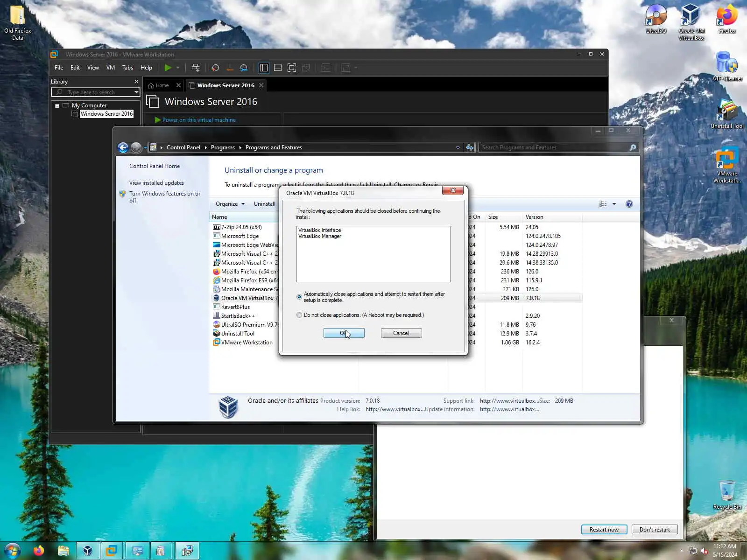Open the Recycle Bin desktop icon

pyautogui.click(x=727, y=495)
